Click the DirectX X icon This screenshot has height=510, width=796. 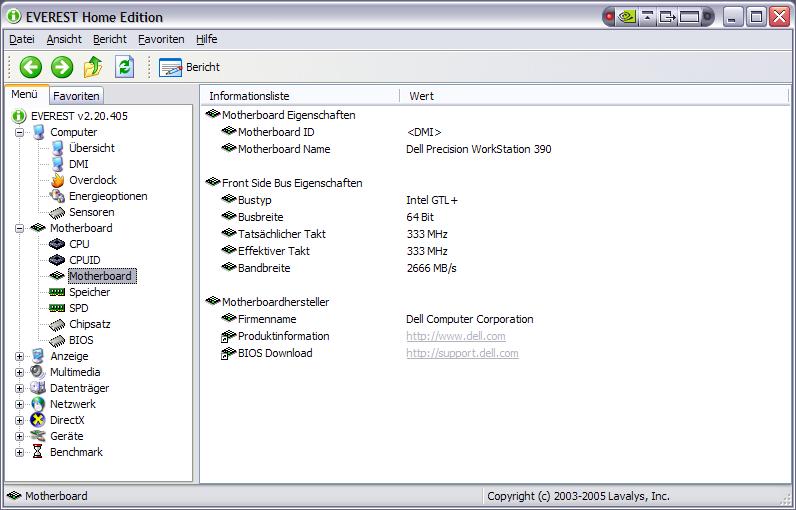point(38,420)
